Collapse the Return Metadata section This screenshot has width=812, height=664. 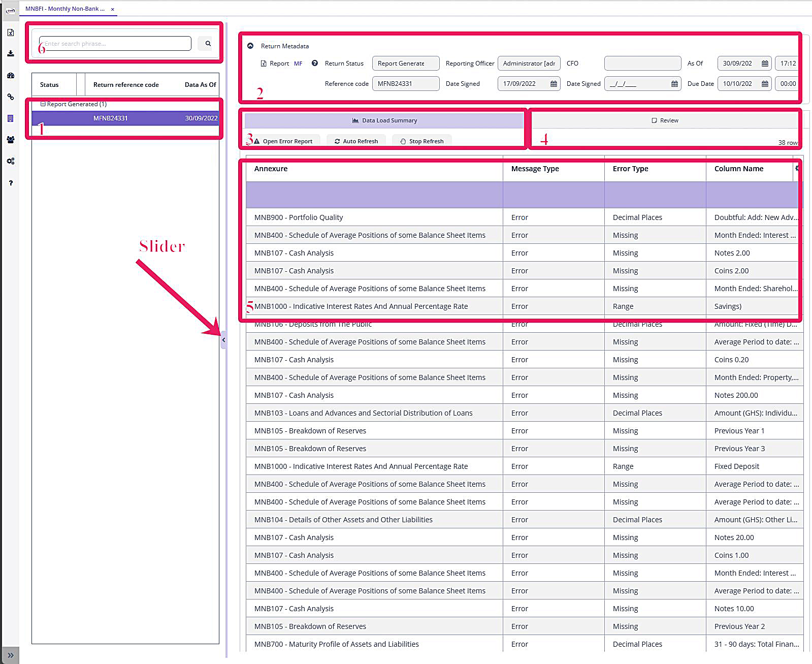[x=250, y=46]
